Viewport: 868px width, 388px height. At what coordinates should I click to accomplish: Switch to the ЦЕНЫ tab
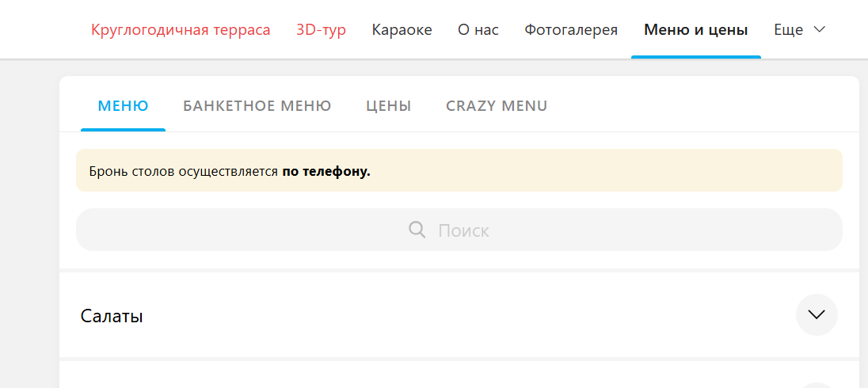[x=389, y=106]
